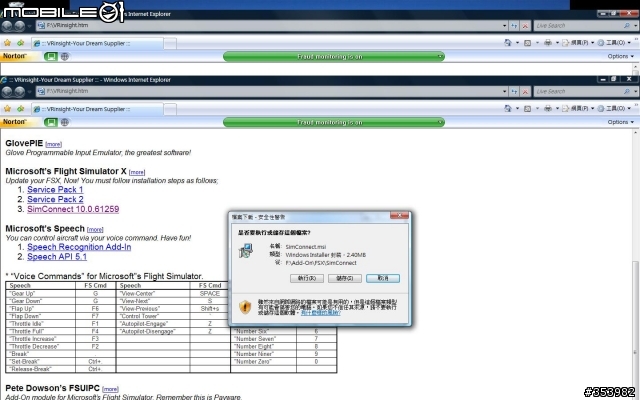Stop loading with red X in front window
This screenshot has height=400, width=640.
[x=525, y=92]
